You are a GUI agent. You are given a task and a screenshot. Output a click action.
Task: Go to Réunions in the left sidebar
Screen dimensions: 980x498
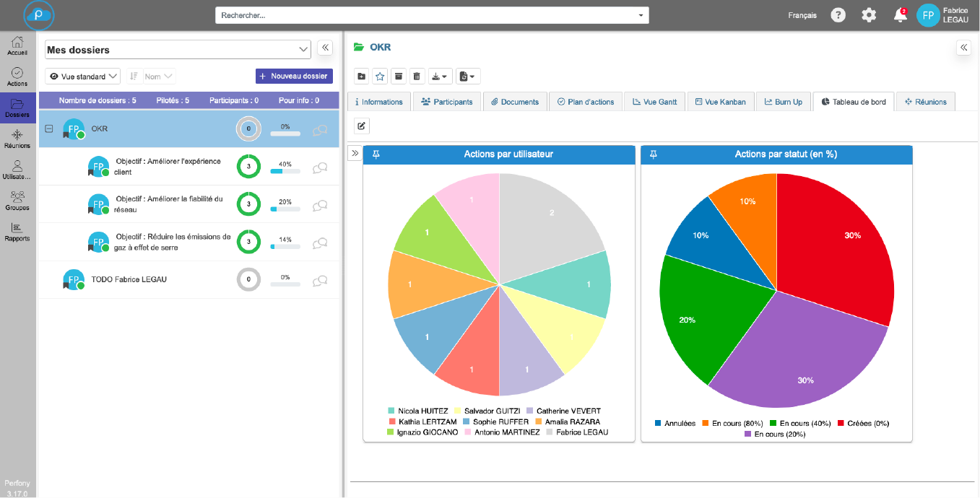tap(17, 139)
